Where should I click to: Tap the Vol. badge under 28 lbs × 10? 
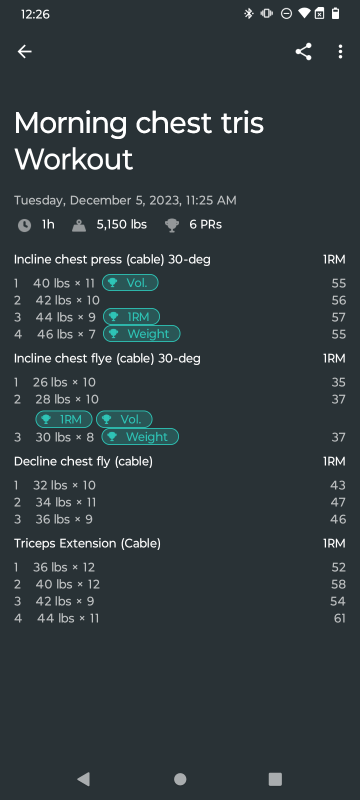[124, 419]
